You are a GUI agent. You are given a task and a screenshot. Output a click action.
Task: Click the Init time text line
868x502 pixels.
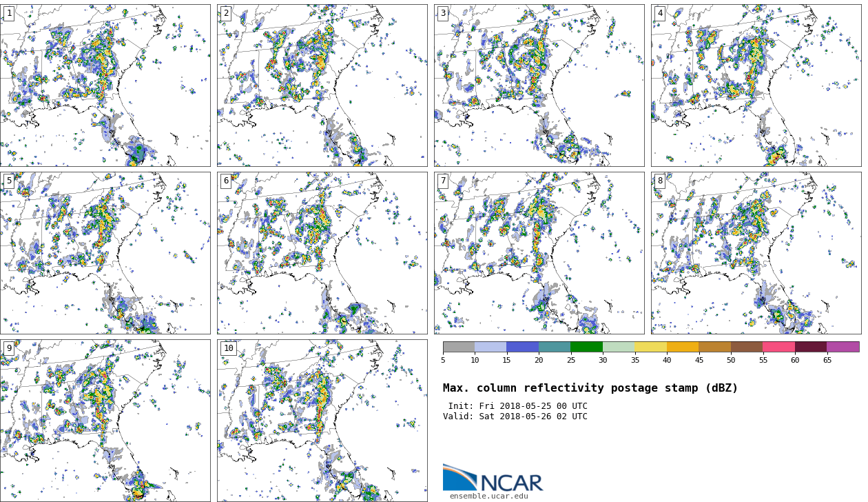[517, 406]
